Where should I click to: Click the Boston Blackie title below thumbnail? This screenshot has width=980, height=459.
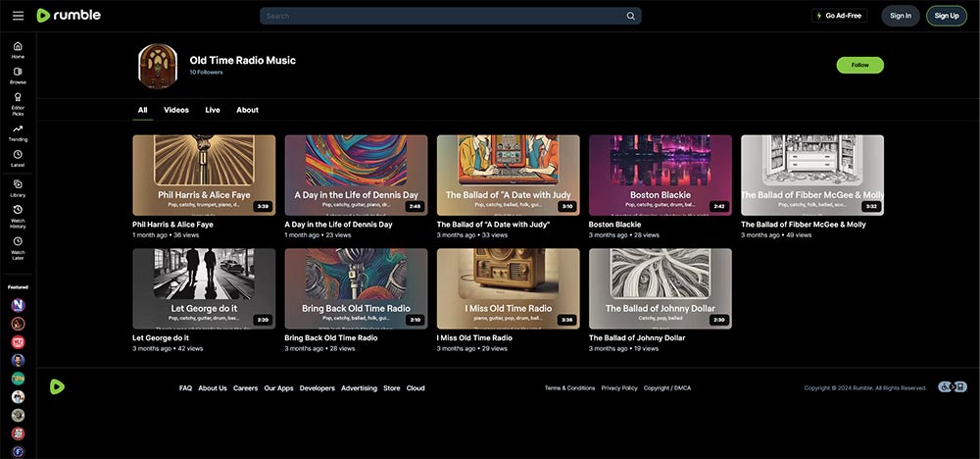click(615, 225)
